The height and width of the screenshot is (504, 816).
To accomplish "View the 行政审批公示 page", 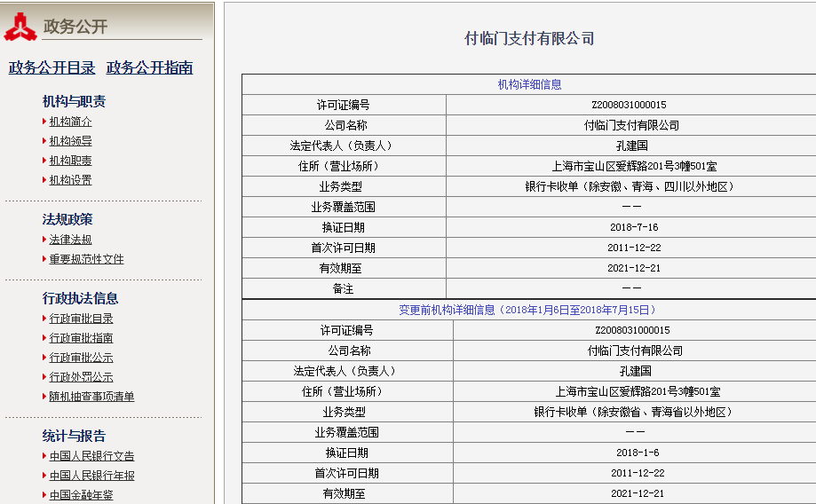I will coord(81,358).
